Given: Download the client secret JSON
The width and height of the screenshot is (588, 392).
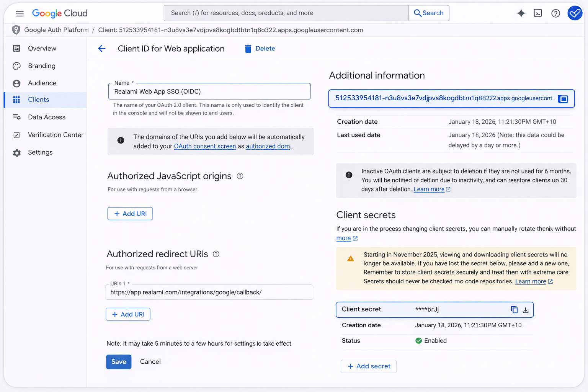Looking at the screenshot, I should click(526, 310).
